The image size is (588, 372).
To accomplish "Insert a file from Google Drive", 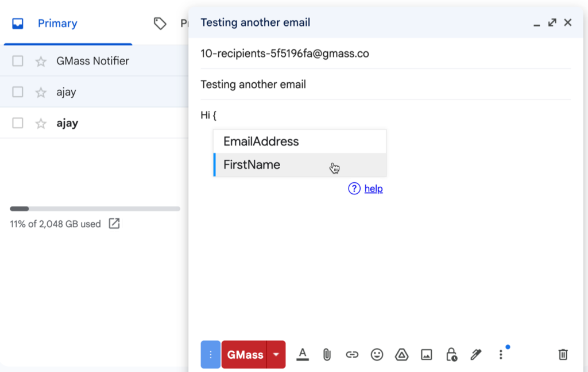I will 401,355.
